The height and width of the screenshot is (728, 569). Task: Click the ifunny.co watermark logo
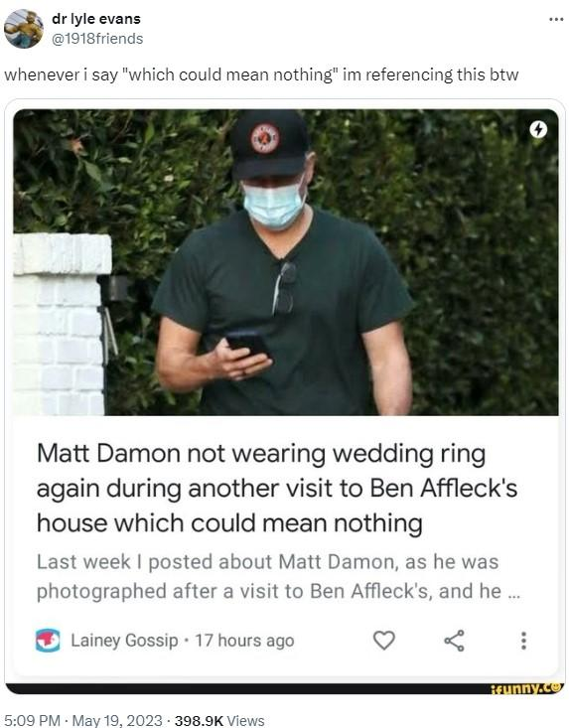pos(526,687)
